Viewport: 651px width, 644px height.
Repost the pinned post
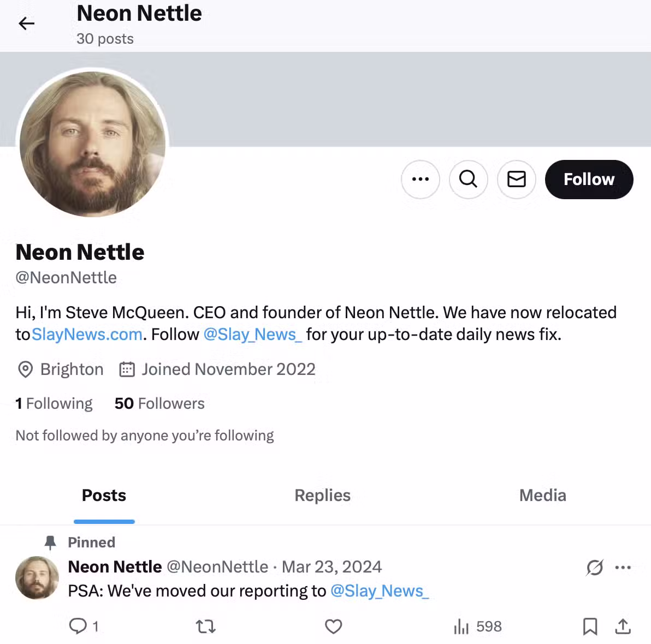pos(205,626)
